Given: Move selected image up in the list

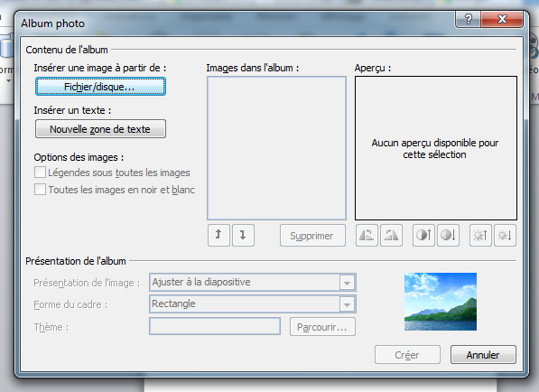Looking at the screenshot, I should coord(218,236).
